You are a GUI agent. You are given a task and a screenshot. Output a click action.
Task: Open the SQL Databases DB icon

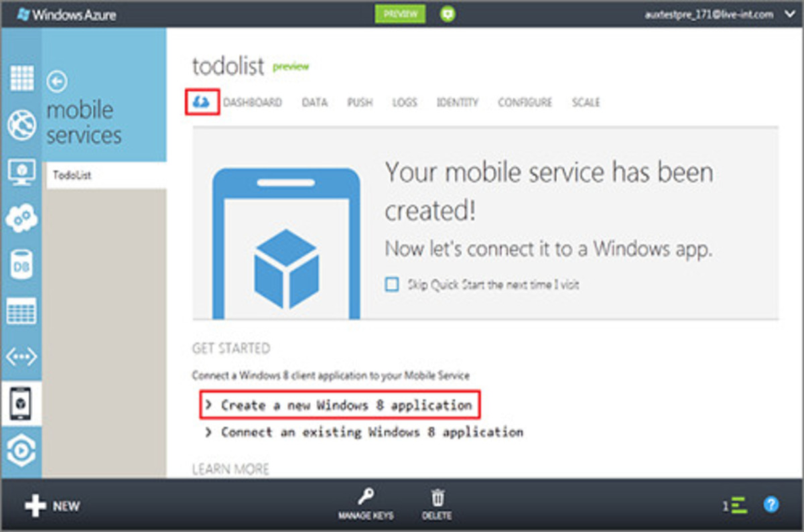[x=21, y=265]
